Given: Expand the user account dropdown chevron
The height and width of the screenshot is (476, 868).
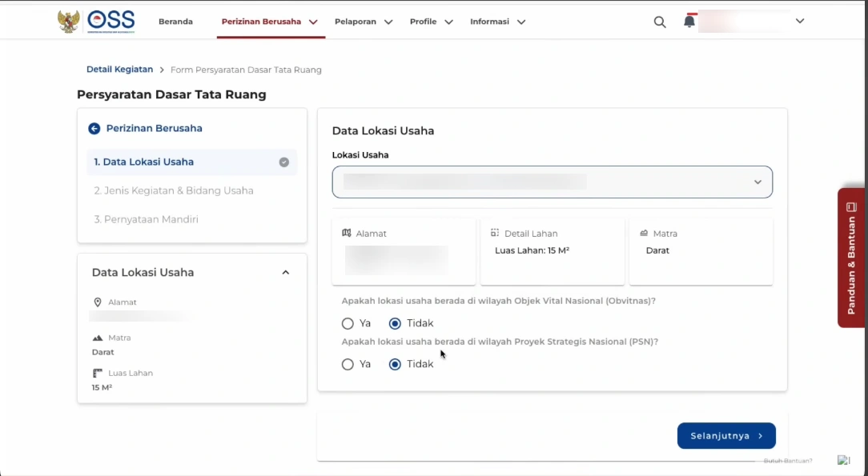Looking at the screenshot, I should click(799, 22).
